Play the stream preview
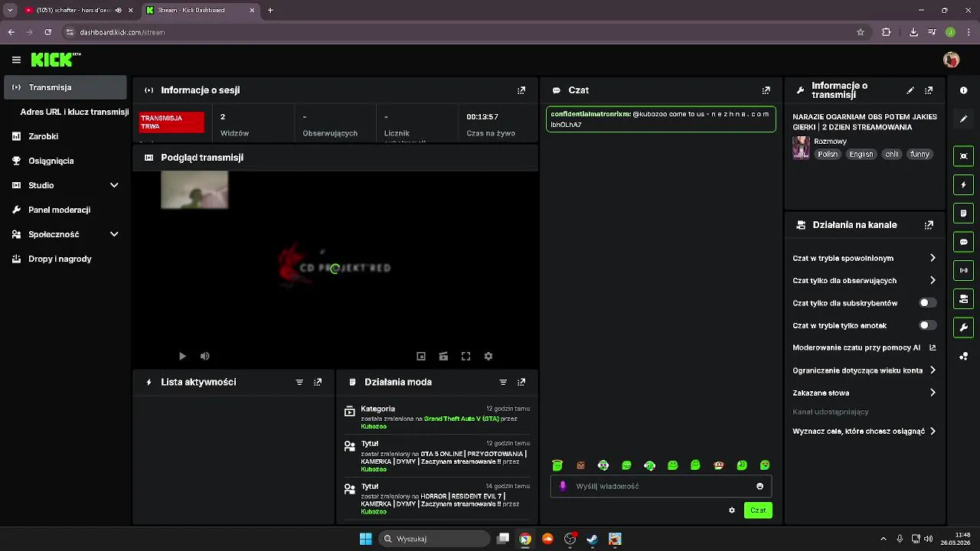This screenshot has width=980, height=551. (182, 356)
